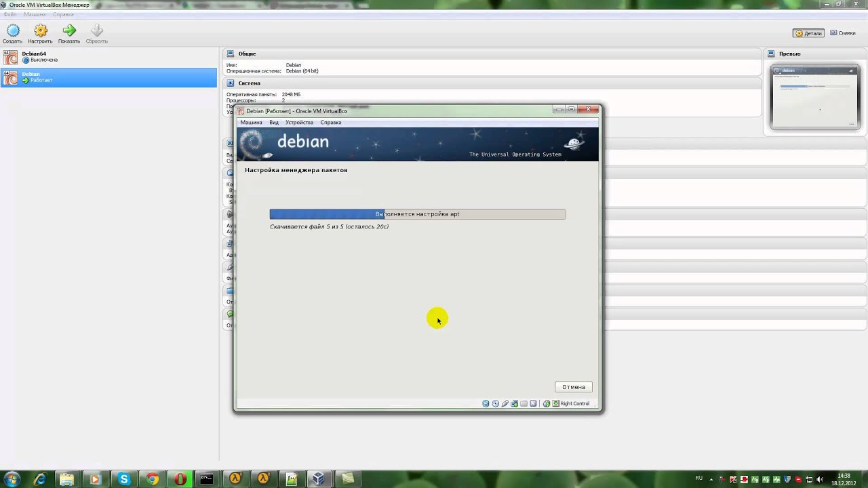The width and height of the screenshot is (868, 488).
Task: Open the Машина menu in VirtualBox Manager
Action: click(35, 14)
